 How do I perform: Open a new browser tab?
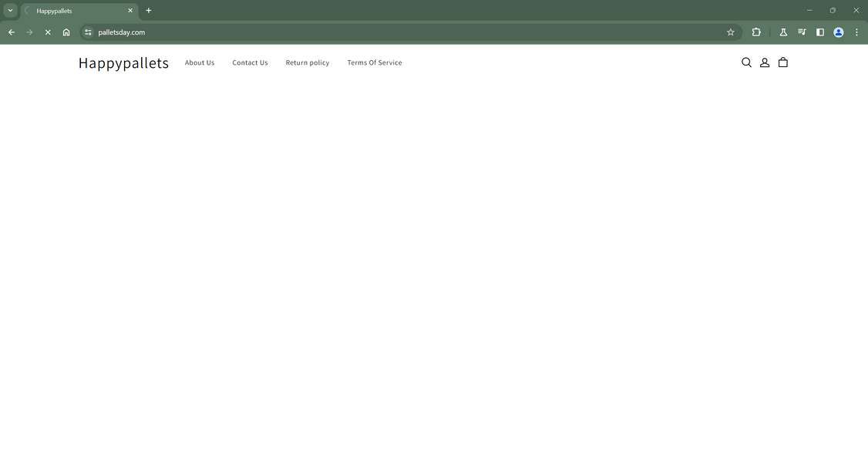(x=147, y=10)
